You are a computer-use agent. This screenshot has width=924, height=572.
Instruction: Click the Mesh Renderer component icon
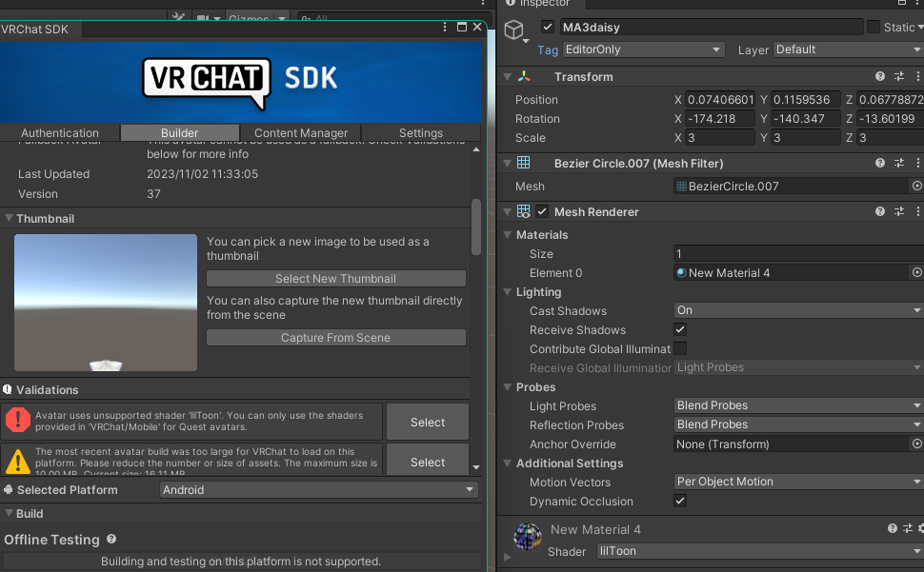click(x=523, y=211)
